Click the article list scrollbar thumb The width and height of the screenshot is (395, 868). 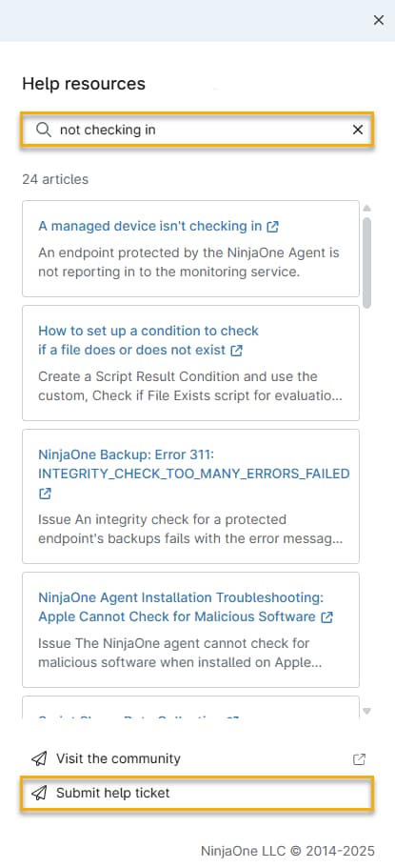point(366,263)
